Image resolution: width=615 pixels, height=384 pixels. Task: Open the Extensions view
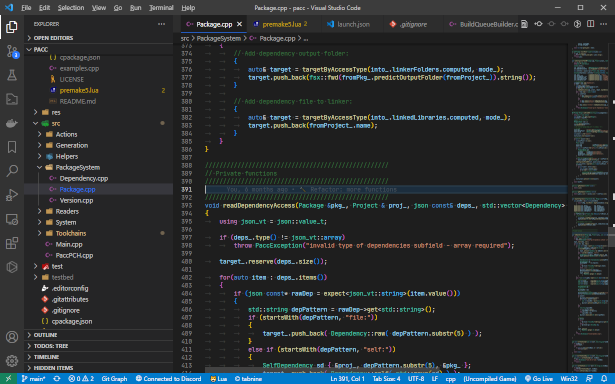(x=12, y=243)
